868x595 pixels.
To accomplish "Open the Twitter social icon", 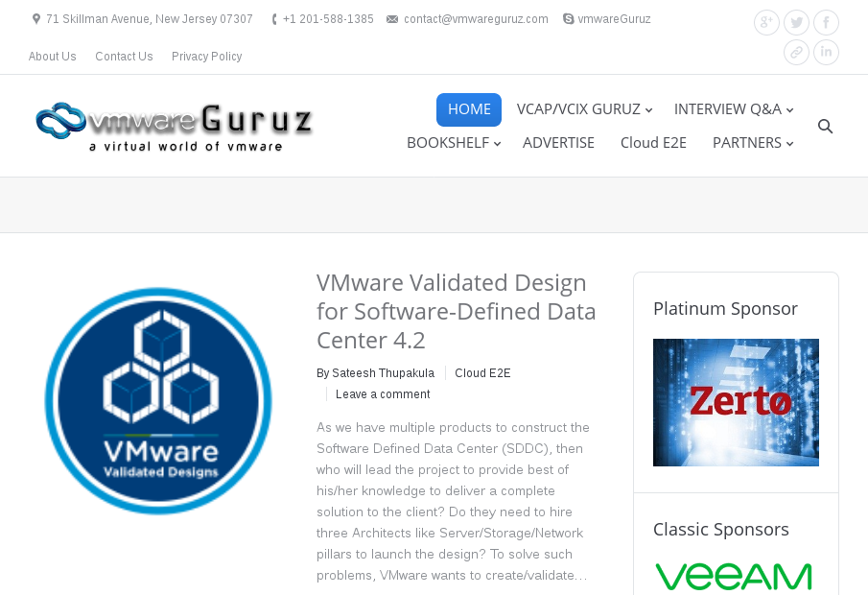I will [x=797, y=23].
